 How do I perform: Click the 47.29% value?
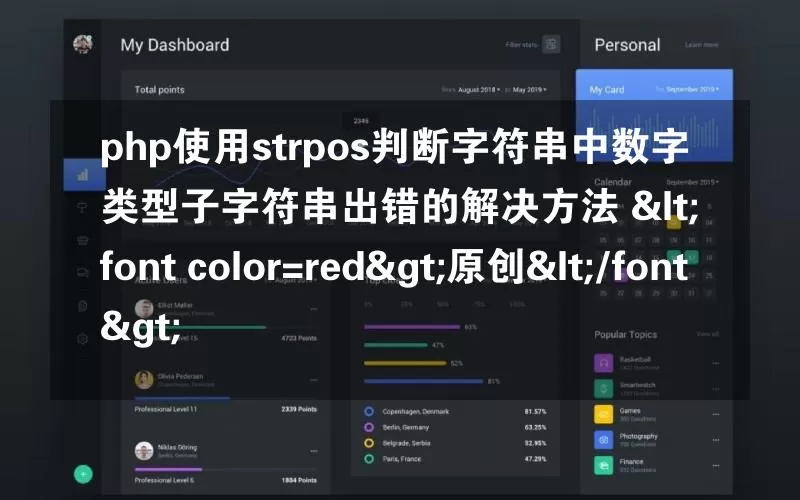[x=536, y=459]
